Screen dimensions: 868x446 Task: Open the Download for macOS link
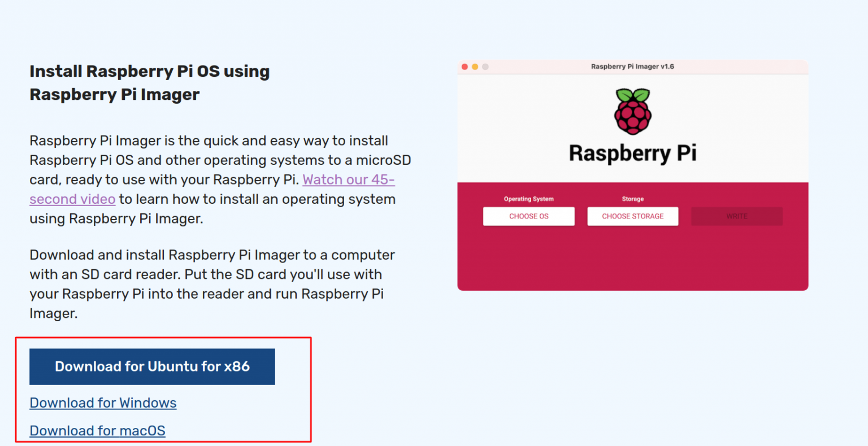(x=97, y=430)
